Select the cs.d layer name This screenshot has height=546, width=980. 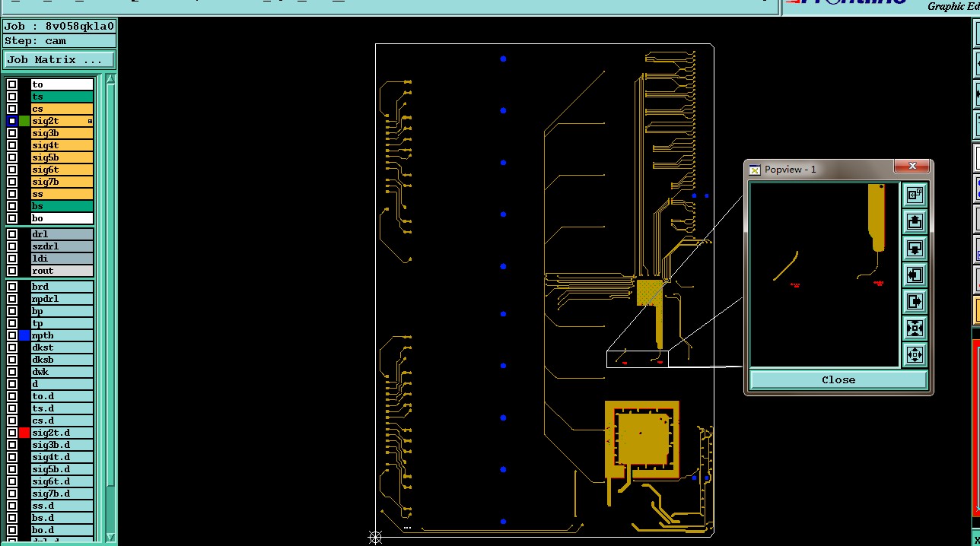(x=62, y=421)
